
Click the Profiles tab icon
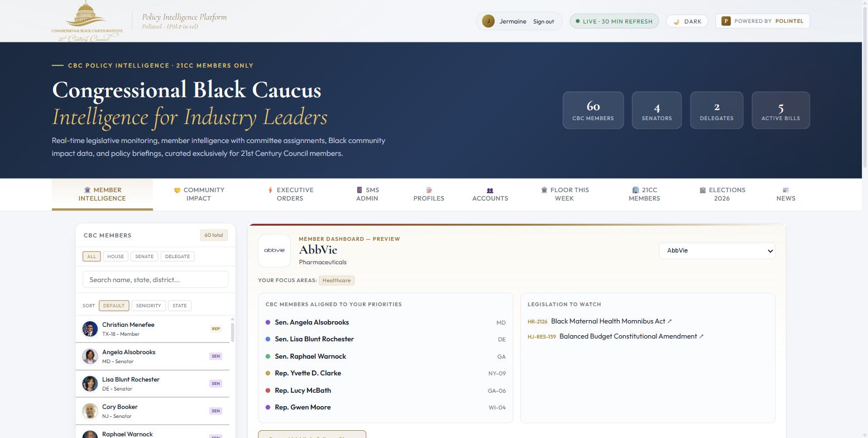pyautogui.click(x=429, y=190)
